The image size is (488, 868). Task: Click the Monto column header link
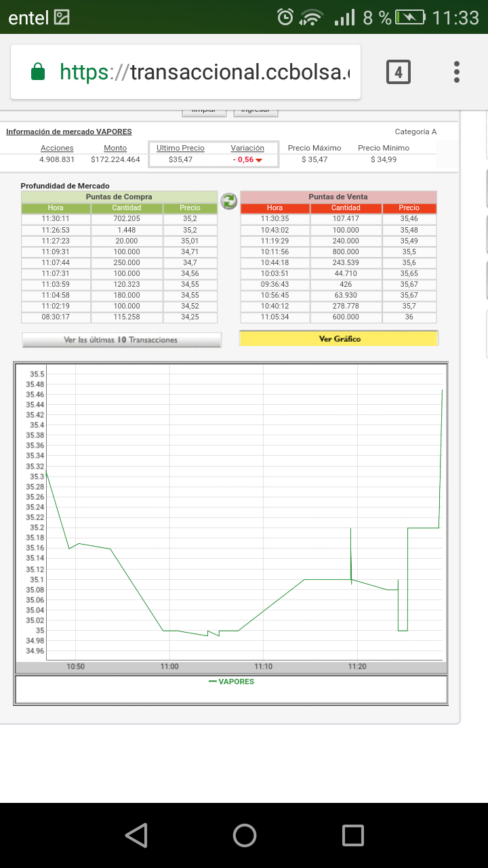[x=115, y=148]
